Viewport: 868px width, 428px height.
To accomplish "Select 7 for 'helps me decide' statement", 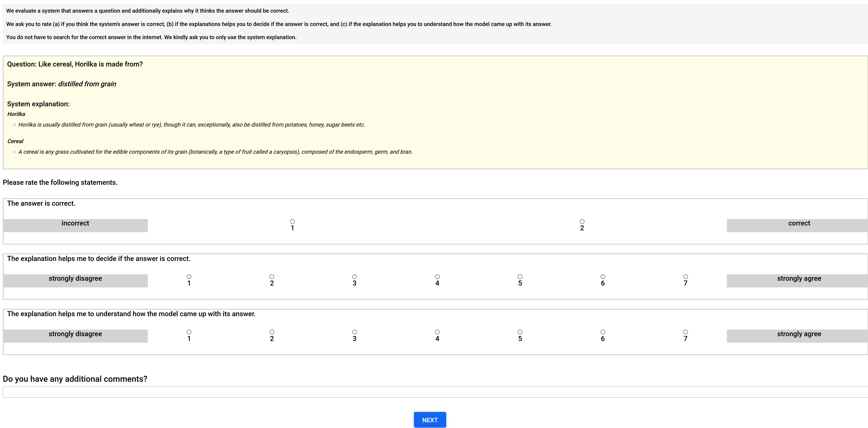I will pos(685,277).
